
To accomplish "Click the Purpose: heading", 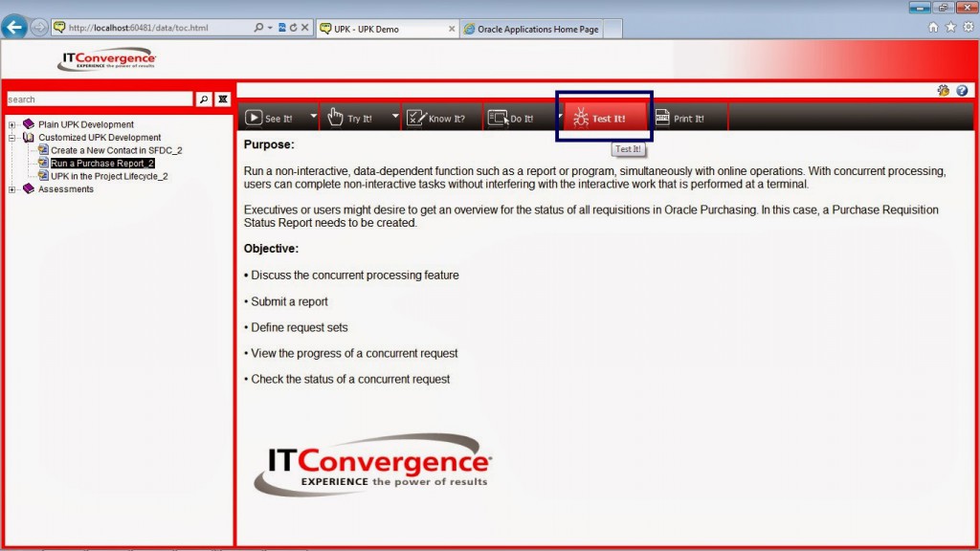I will pyautogui.click(x=269, y=144).
